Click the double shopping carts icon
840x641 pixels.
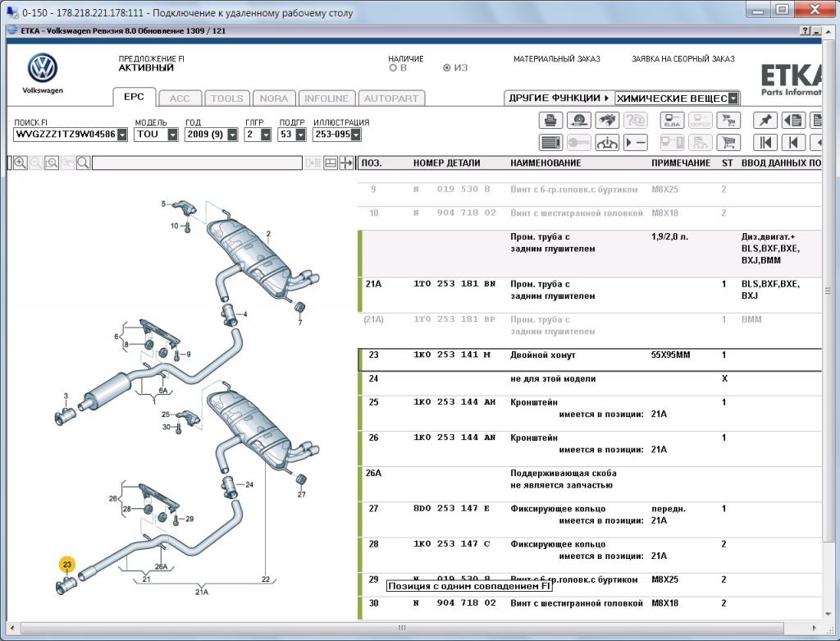(728, 120)
